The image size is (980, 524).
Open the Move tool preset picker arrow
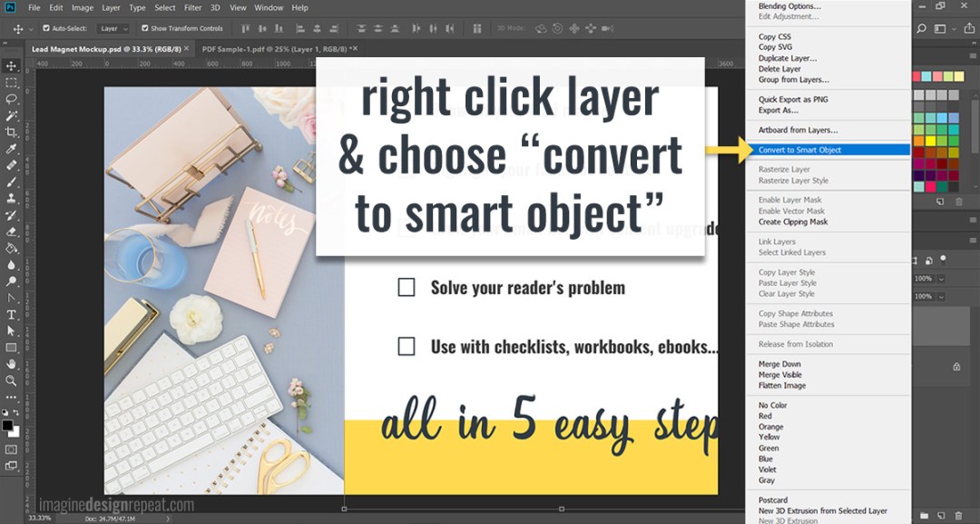coord(31,29)
